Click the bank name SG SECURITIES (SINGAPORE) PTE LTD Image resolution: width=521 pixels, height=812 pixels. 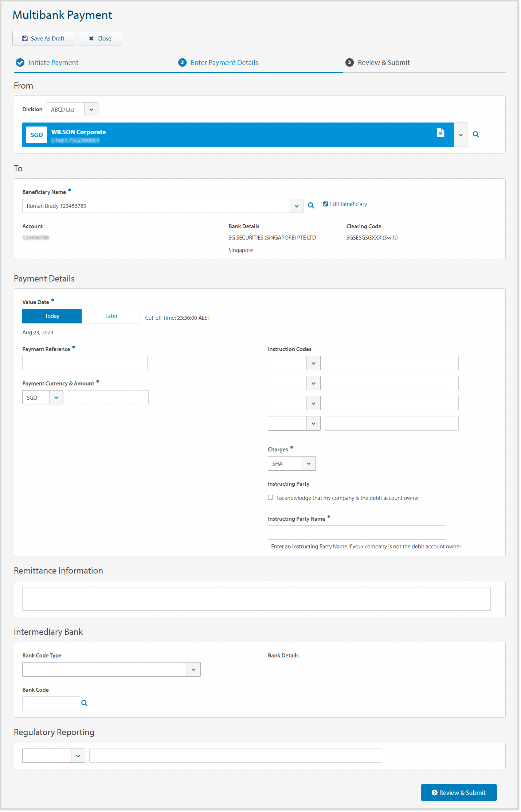pyautogui.click(x=272, y=238)
